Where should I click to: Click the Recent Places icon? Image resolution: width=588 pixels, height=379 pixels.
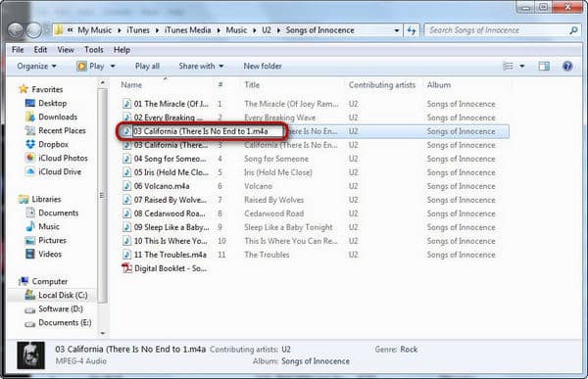pos(30,130)
